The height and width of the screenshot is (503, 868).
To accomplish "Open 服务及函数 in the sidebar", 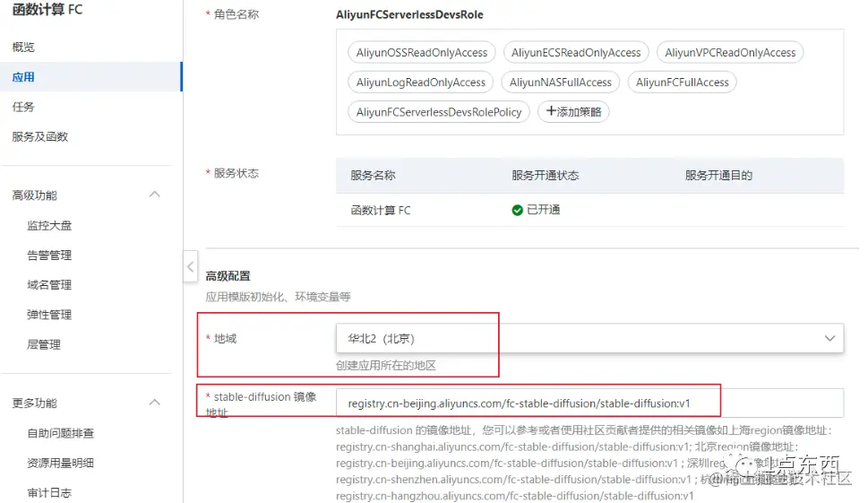I will click(x=39, y=137).
